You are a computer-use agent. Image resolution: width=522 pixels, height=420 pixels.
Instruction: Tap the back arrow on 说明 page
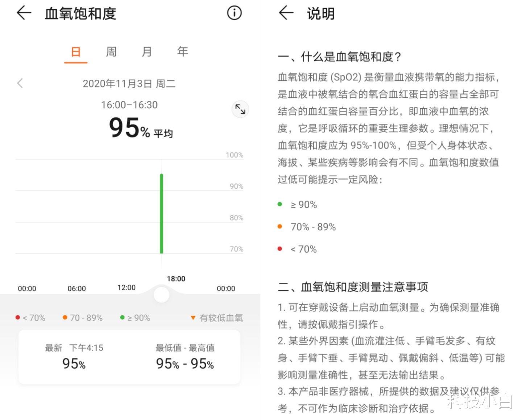[286, 13]
